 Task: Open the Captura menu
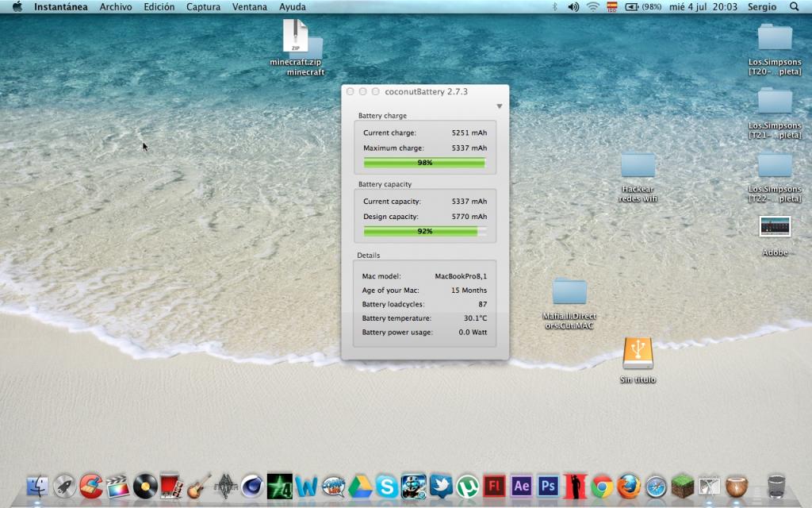pos(204,6)
